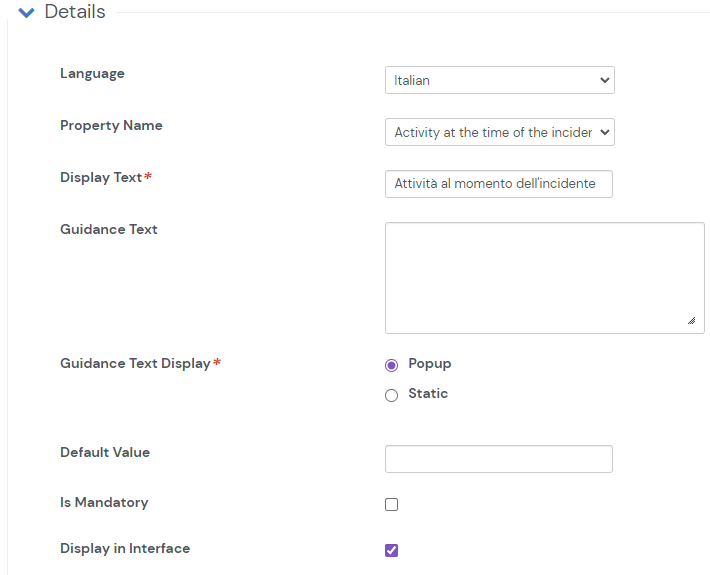710x575 pixels.
Task: Click the Details section heading
Action: click(x=75, y=12)
